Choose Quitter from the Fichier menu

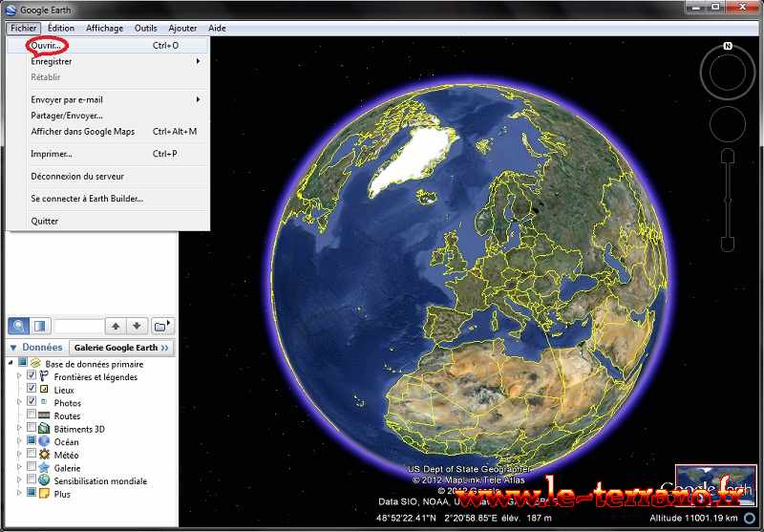click(44, 221)
